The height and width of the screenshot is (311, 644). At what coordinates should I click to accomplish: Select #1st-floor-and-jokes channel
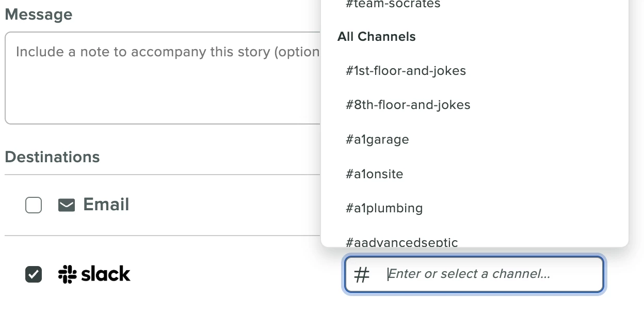click(x=406, y=71)
